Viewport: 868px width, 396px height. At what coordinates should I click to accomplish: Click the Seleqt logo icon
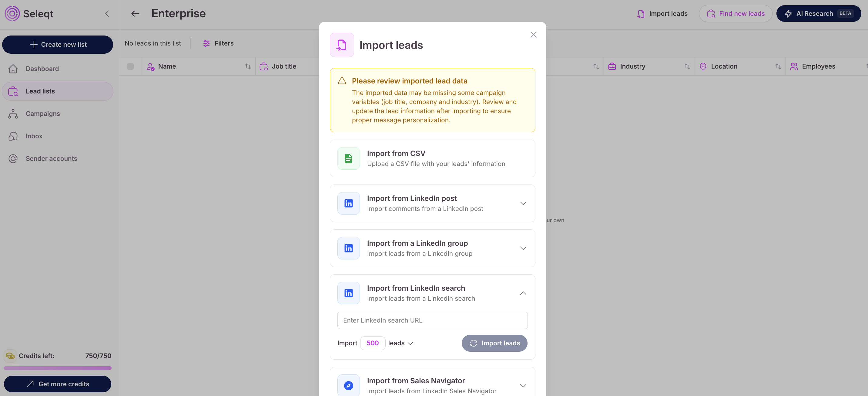click(x=12, y=13)
